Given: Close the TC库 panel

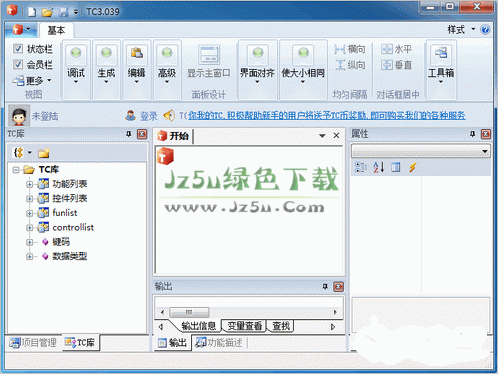Looking at the screenshot, I should [x=142, y=134].
